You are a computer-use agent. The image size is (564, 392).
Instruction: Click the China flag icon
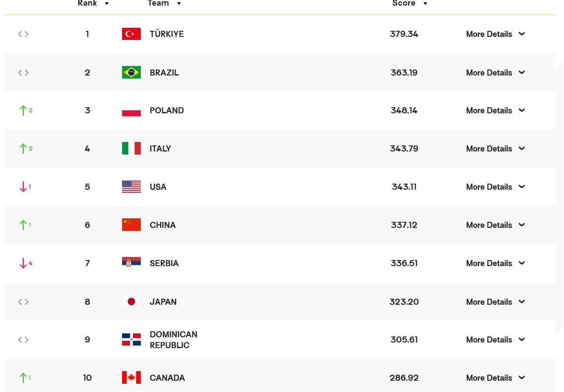tap(131, 225)
